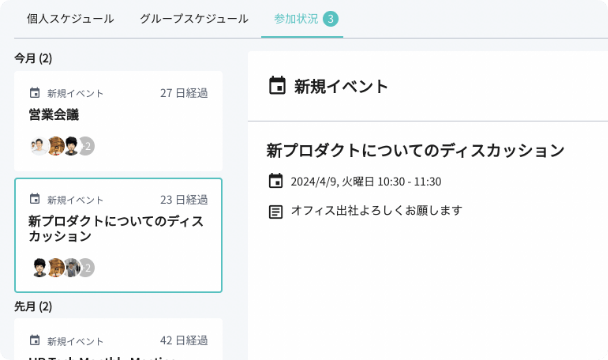The width and height of the screenshot is (608, 360).
Task: Click the 42 日経過 label
Action: click(x=184, y=340)
